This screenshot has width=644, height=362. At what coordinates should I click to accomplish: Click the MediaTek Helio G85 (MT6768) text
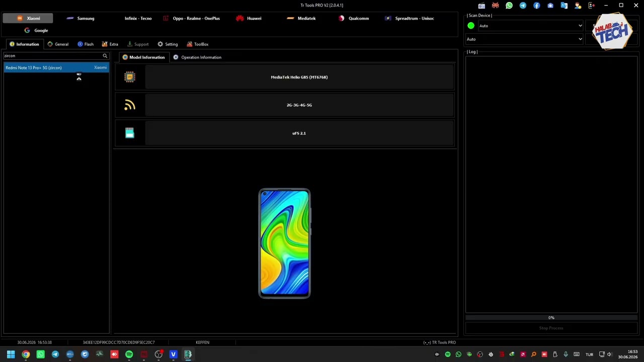pyautogui.click(x=299, y=77)
